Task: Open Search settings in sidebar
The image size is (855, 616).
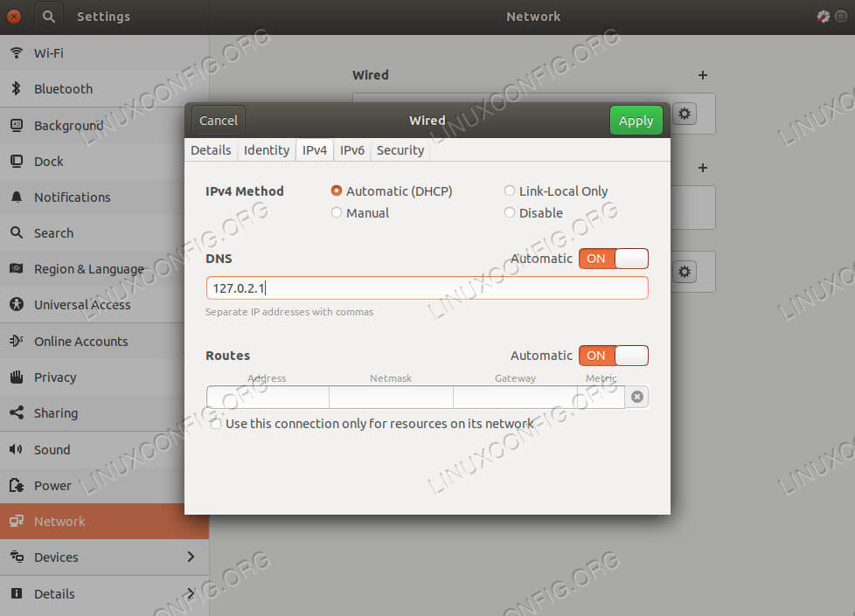Action: coord(104,233)
